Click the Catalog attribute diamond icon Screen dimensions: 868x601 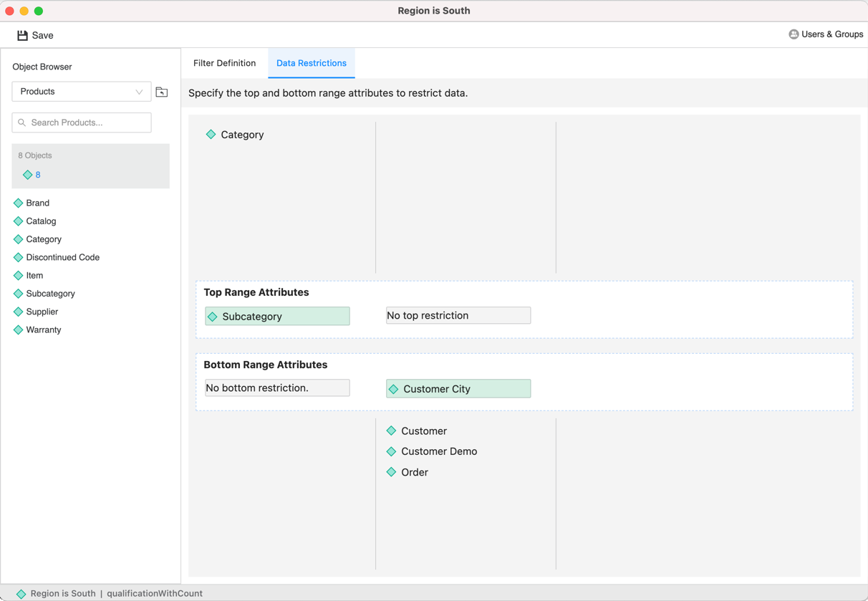[x=19, y=221]
